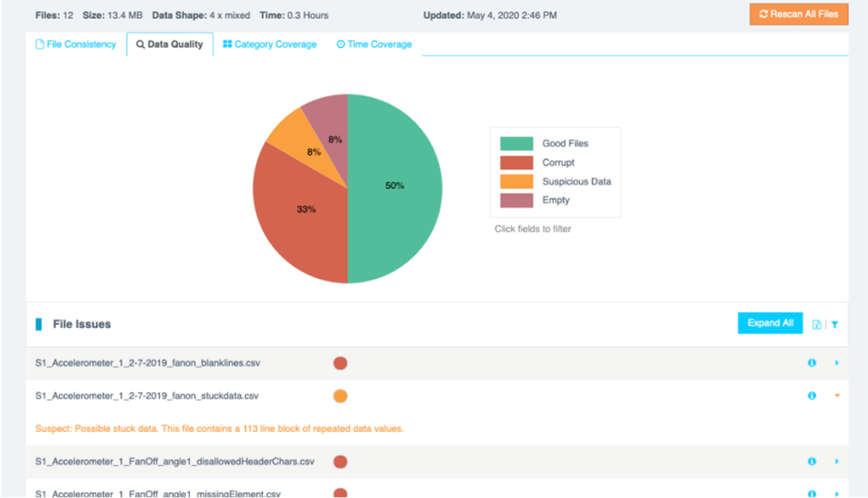Viewport: 868px width, 498px height.
Task: Toggle Suspicious Data legend filter
Action: [x=576, y=182]
